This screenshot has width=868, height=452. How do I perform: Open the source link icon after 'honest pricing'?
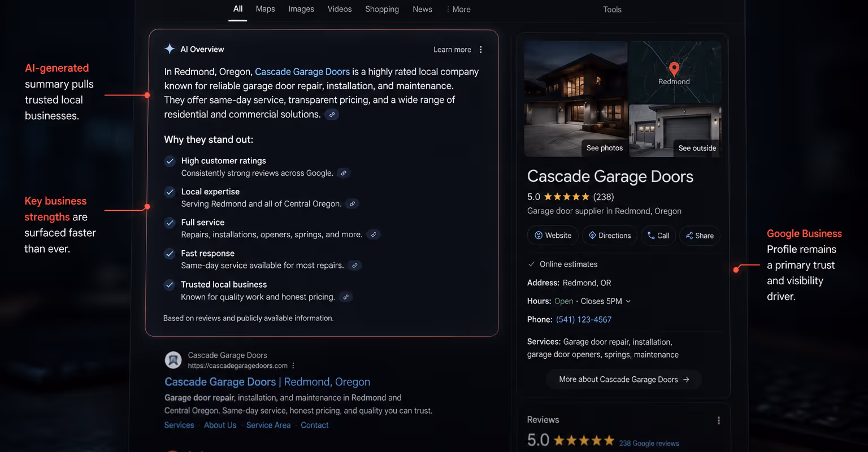(x=346, y=297)
